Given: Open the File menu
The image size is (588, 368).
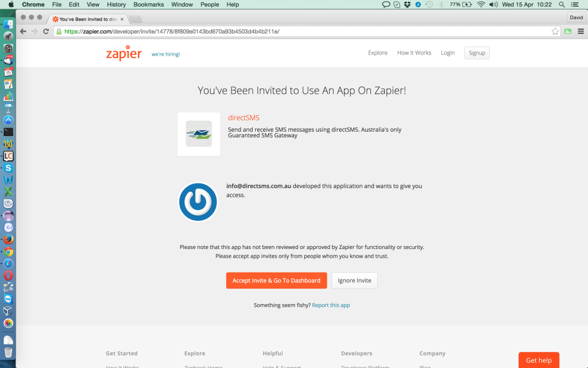Looking at the screenshot, I should [57, 5].
